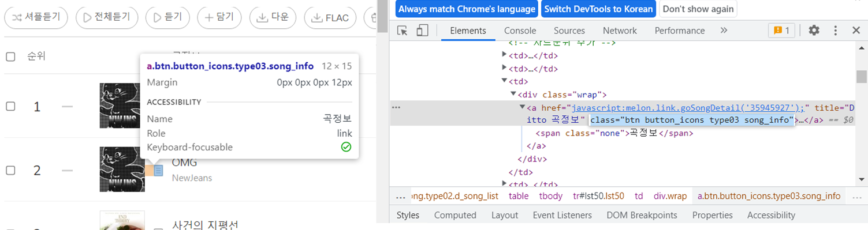Open the Styles pane tab
This screenshot has height=230, width=868.
pyautogui.click(x=408, y=215)
